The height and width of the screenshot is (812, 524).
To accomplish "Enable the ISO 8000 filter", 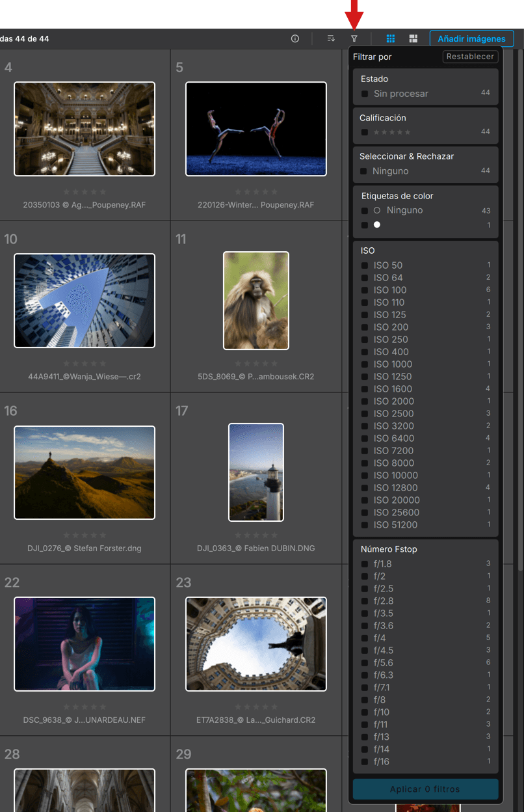I will (365, 463).
